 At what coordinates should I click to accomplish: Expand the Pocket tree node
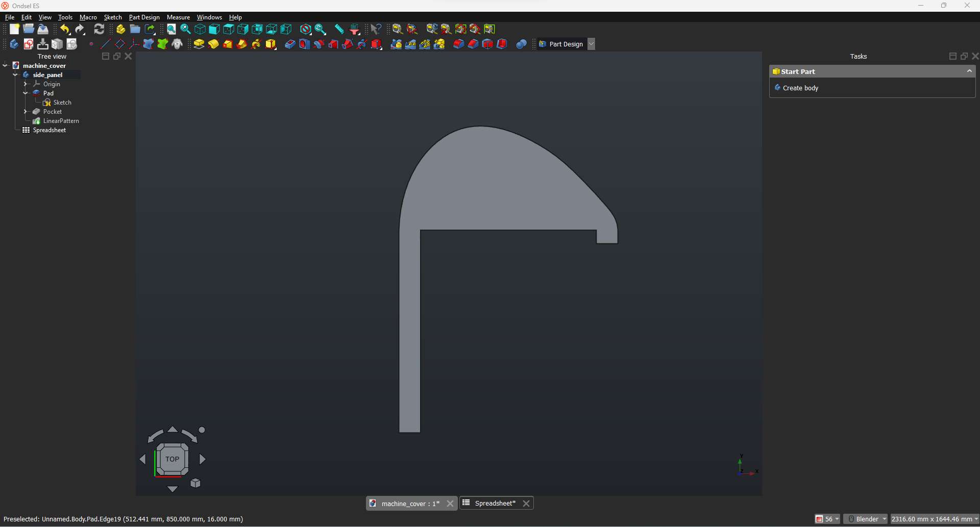pyautogui.click(x=26, y=112)
